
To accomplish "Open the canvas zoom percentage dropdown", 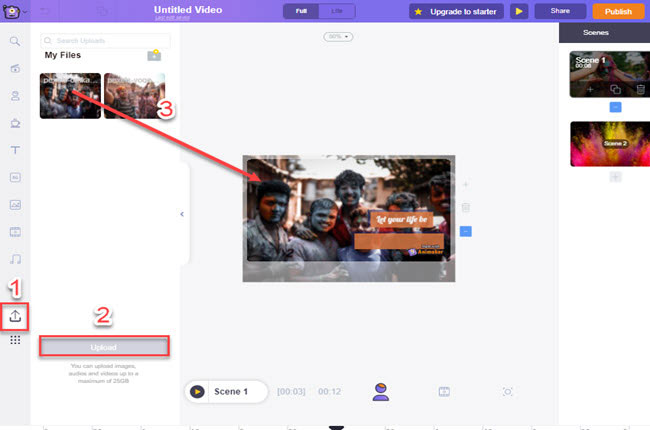I will click(338, 37).
